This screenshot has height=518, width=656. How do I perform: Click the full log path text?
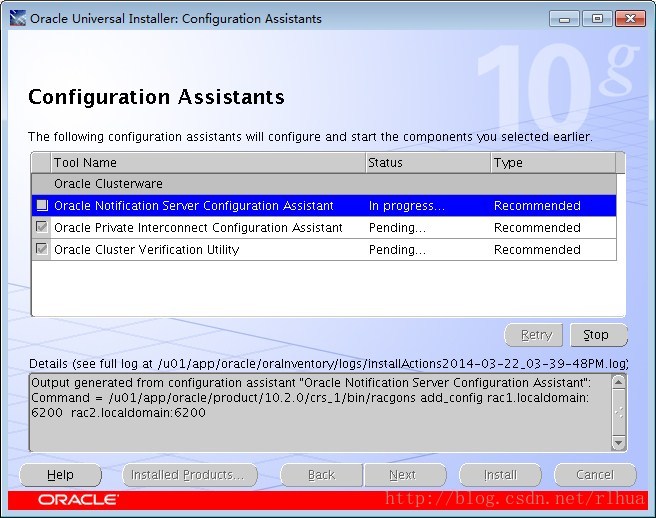pos(392,364)
